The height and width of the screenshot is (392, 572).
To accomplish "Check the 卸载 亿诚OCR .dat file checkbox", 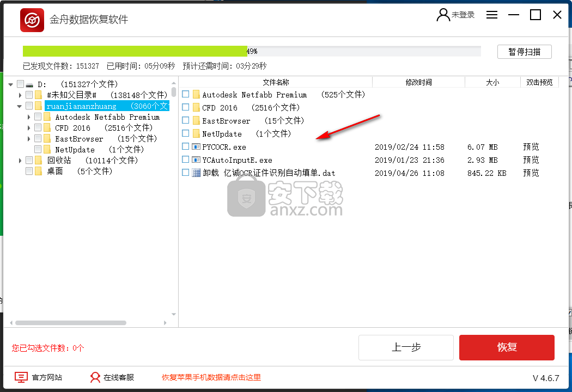I will (186, 173).
